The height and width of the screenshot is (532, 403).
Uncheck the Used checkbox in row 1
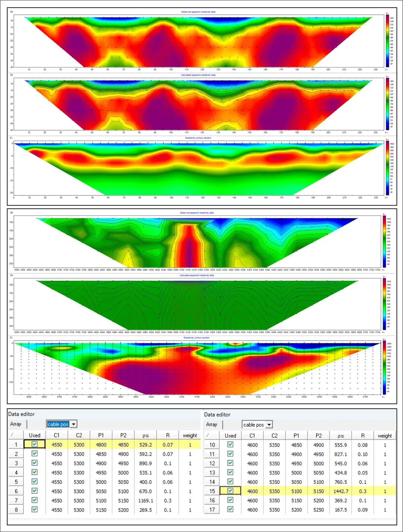(x=34, y=444)
